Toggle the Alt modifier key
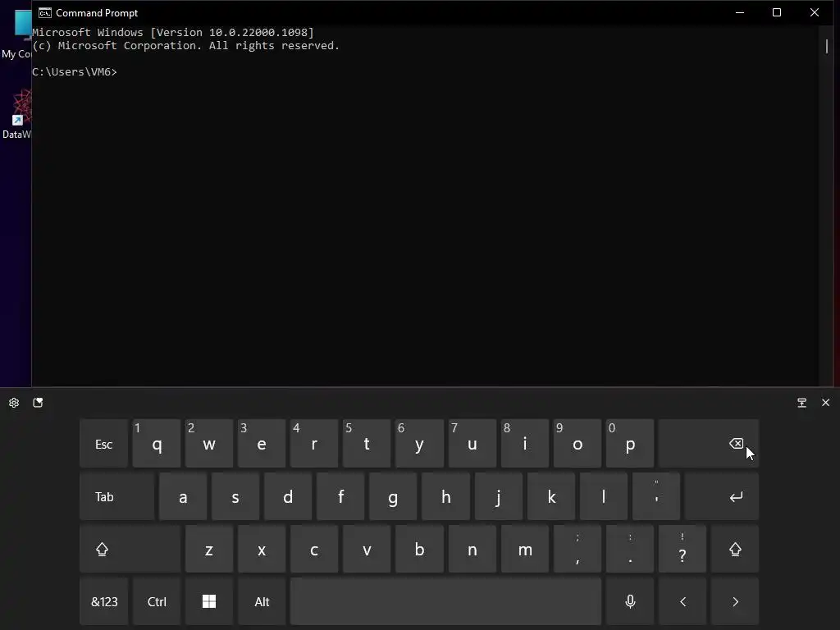Viewport: 840px width, 630px height. pyautogui.click(x=262, y=601)
